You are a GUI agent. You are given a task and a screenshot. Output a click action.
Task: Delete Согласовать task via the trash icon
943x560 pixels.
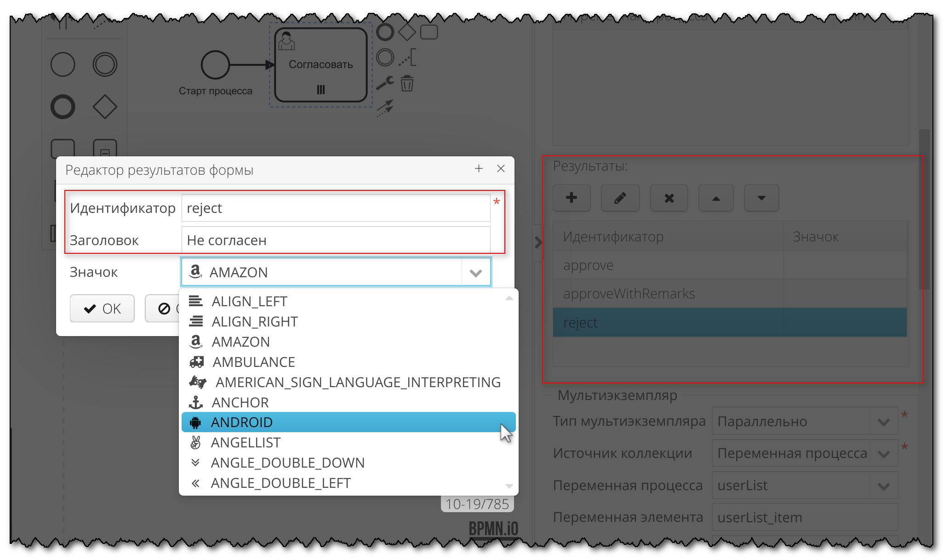tap(406, 84)
